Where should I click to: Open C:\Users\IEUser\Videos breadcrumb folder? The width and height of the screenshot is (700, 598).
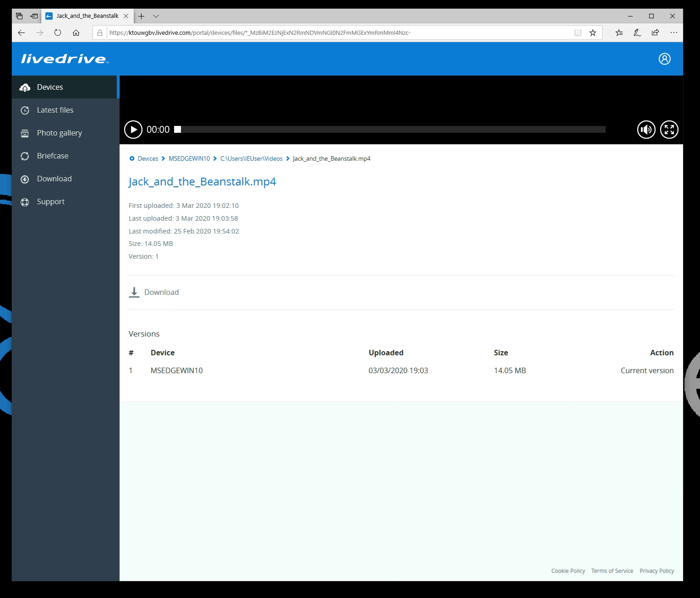[251, 158]
